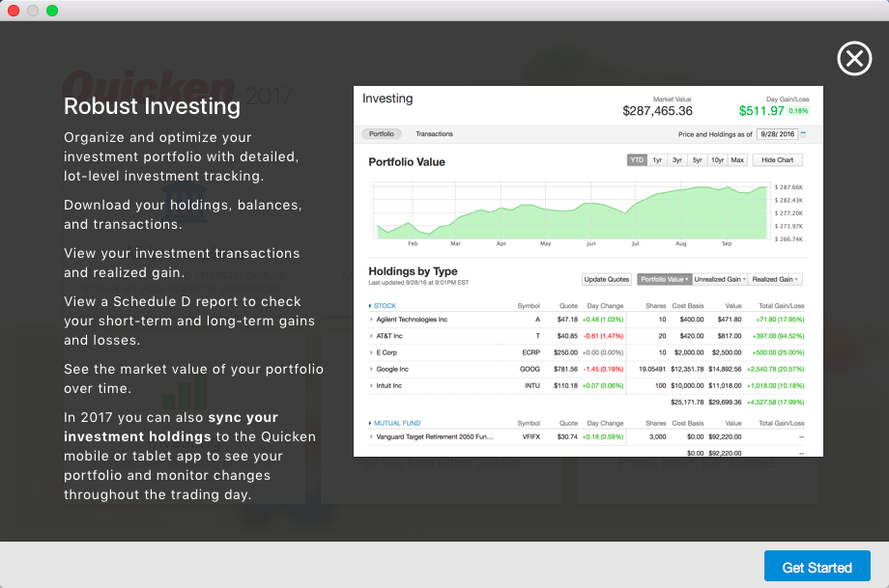The height and width of the screenshot is (588, 889).
Task: Open the Unrealized Gain dropdown
Action: click(720, 279)
